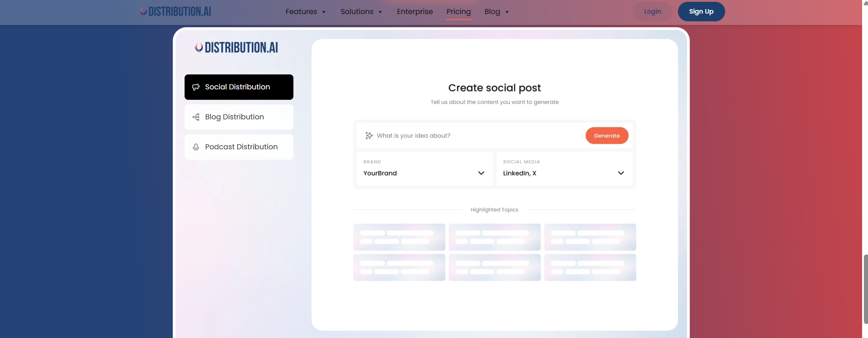Image resolution: width=868 pixels, height=338 pixels.
Task: Open the Features nav item
Action: (301, 12)
